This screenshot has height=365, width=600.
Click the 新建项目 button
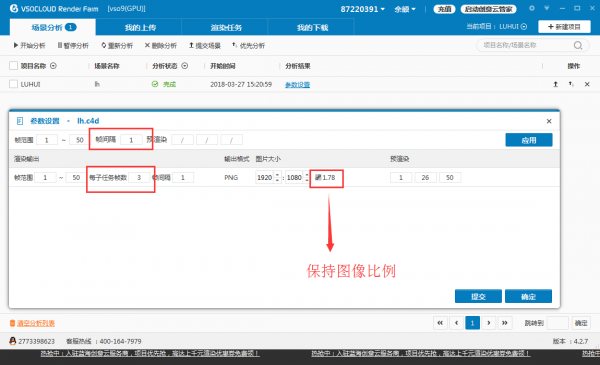pos(564,26)
